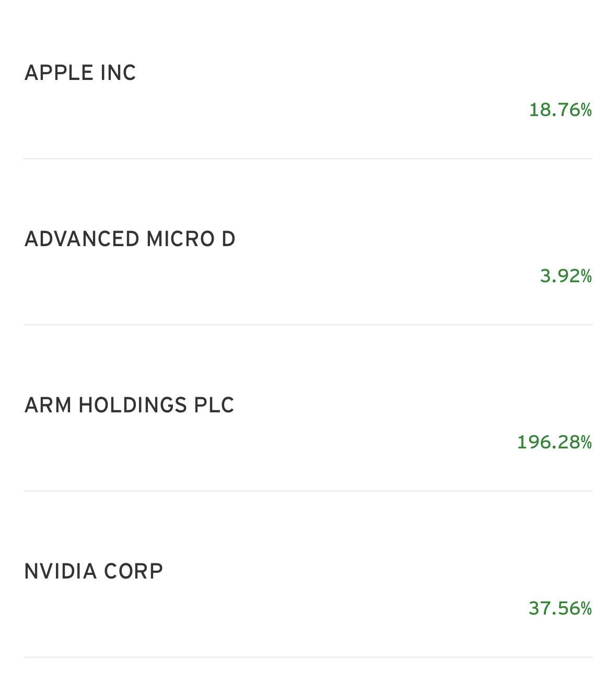The height and width of the screenshot is (682, 616).
Task: Click the word HOLDINGS in stock name
Action: click(x=133, y=406)
